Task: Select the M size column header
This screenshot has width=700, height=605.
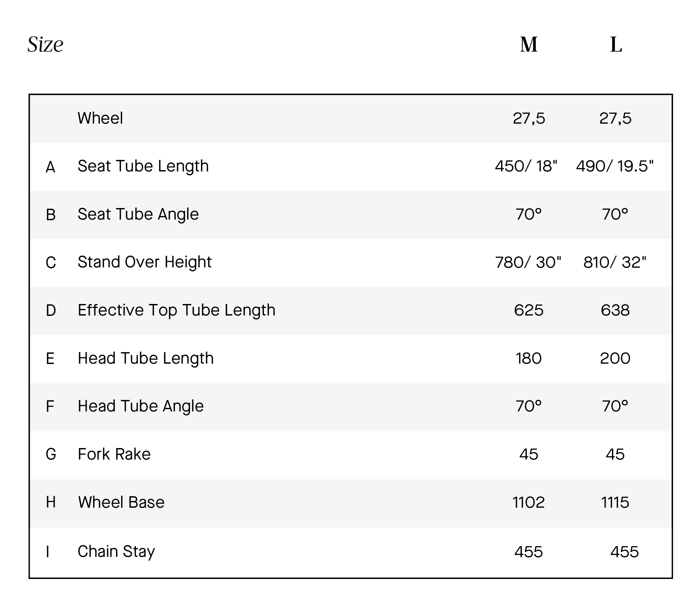Action: tap(529, 45)
